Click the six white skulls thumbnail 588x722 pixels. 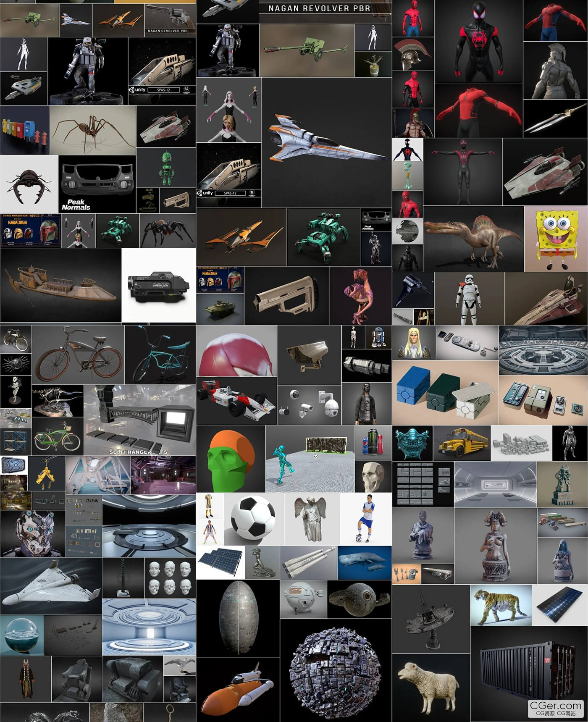pyautogui.click(x=170, y=578)
